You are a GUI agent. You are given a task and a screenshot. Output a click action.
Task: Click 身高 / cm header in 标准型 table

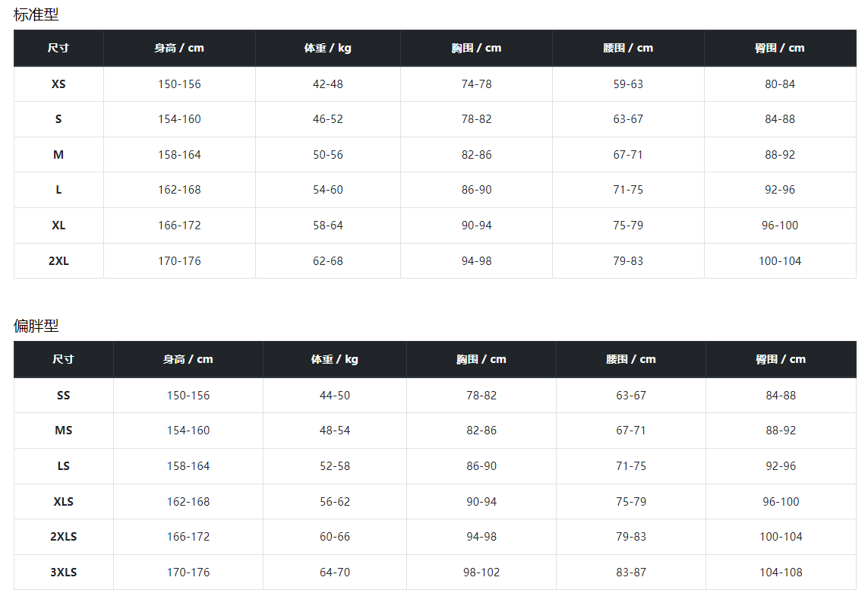pyautogui.click(x=179, y=48)
